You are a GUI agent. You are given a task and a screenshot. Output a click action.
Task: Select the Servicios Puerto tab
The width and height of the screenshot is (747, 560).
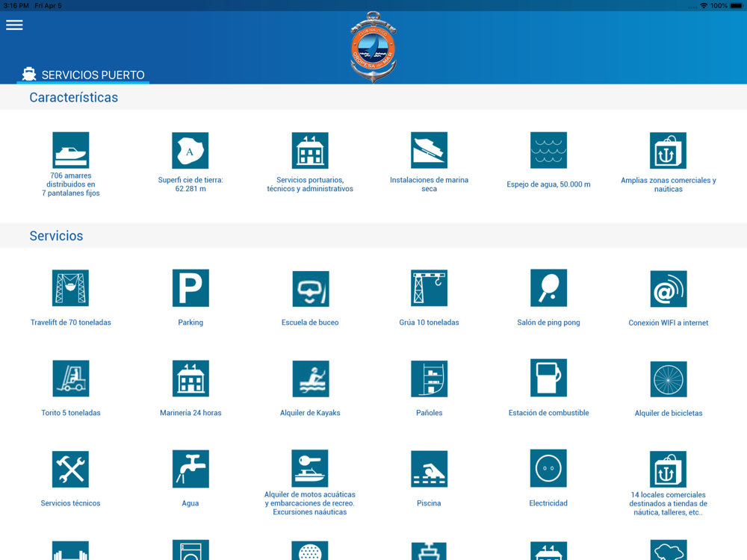(84, 75)
